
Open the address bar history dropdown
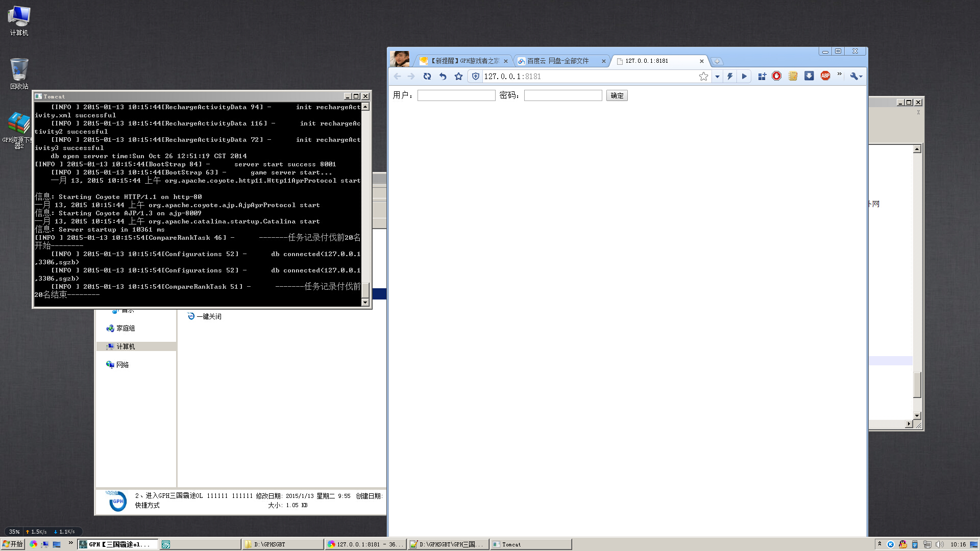pyautogui.click(x=717, y=77)
